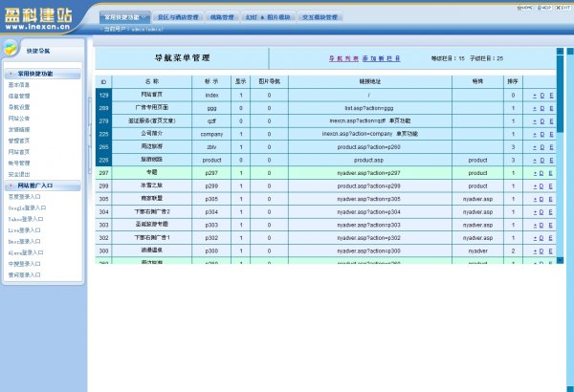Click E (edit) for the 专题 p297 row

[x=551, y=173]
